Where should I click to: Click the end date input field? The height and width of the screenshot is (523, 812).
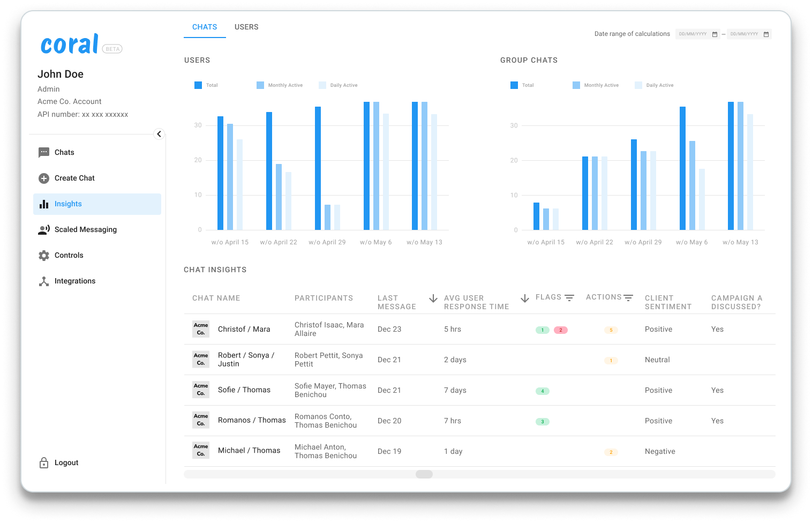749,34
